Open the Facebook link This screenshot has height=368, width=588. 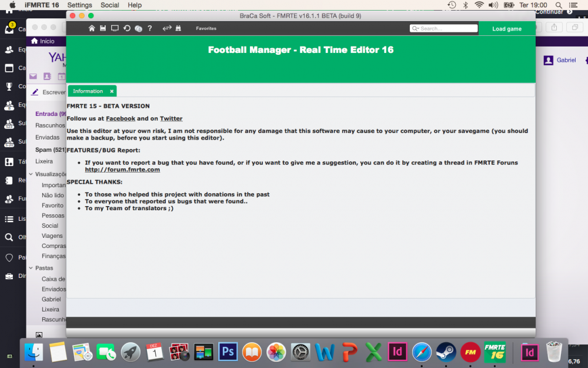click(121, 119)
